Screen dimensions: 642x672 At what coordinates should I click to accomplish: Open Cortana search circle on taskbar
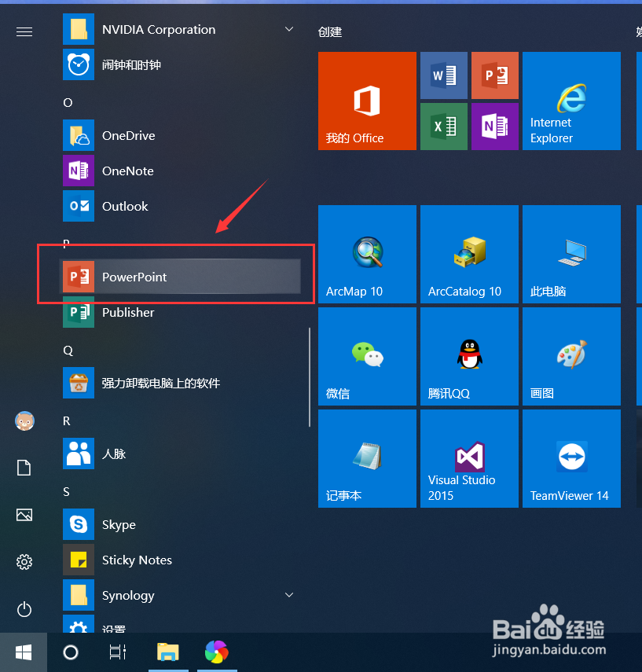coord(71,652)
